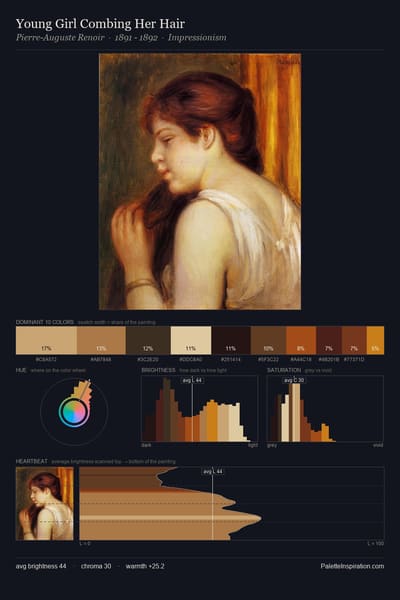Choose the pale cream 11% swatch

pyautogui.click(x=191, y=340)
